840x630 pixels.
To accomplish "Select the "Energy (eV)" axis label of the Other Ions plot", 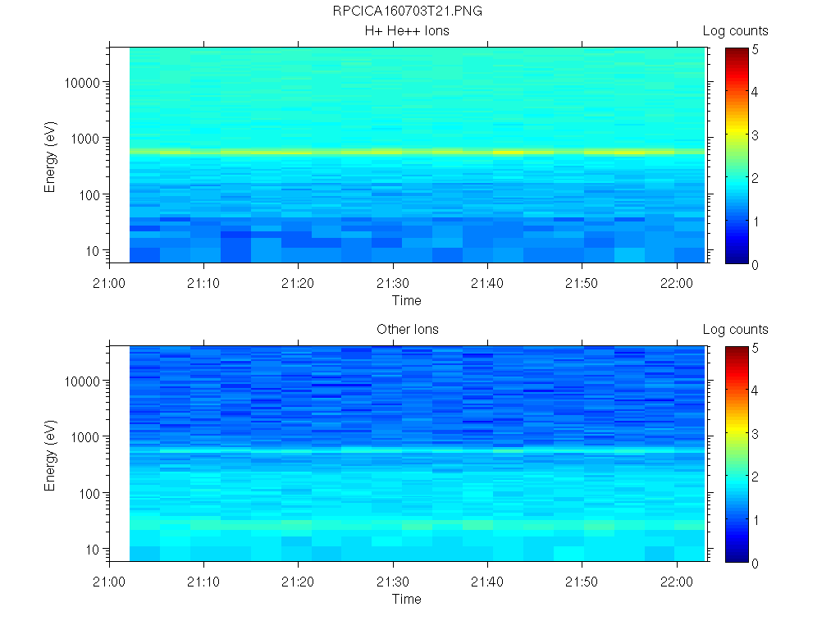I will click(50, 455).
